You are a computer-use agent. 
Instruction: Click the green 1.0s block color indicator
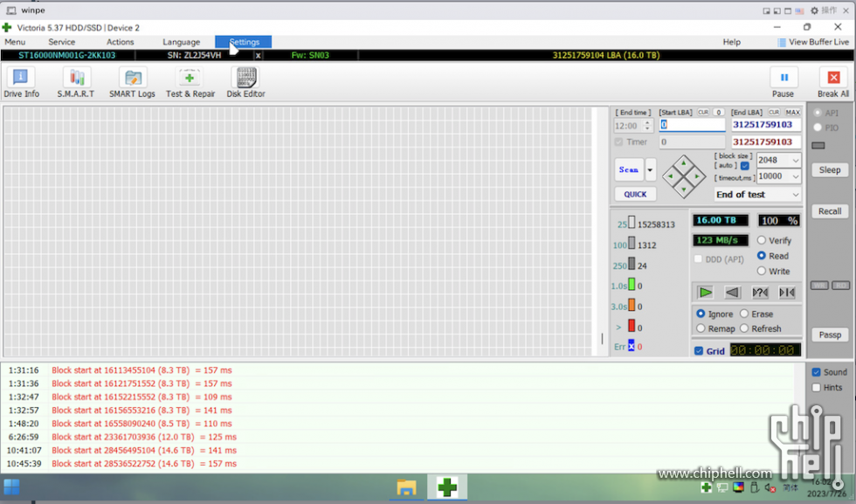pos(632,285)
